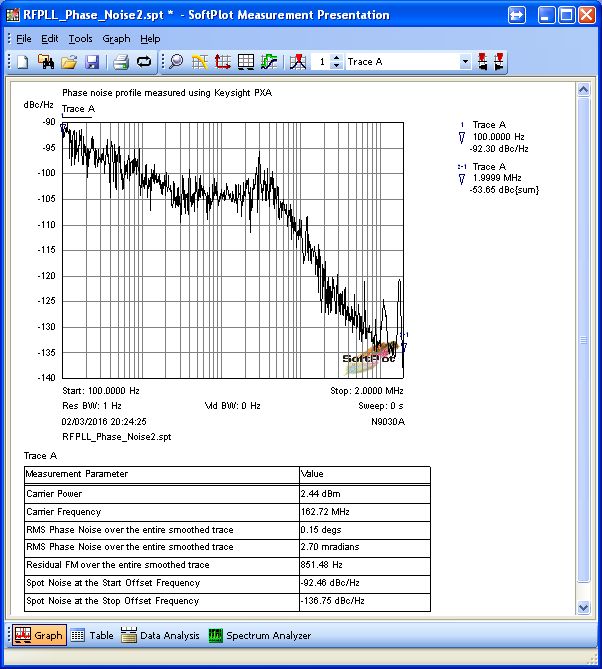Open a file using the folder icon

point(69,62)
